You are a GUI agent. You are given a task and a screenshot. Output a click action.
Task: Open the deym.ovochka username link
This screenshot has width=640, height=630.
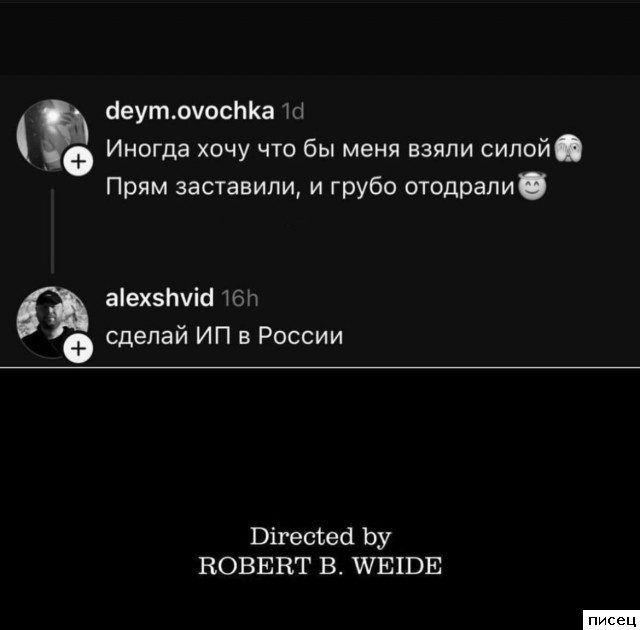click(190, 111)
